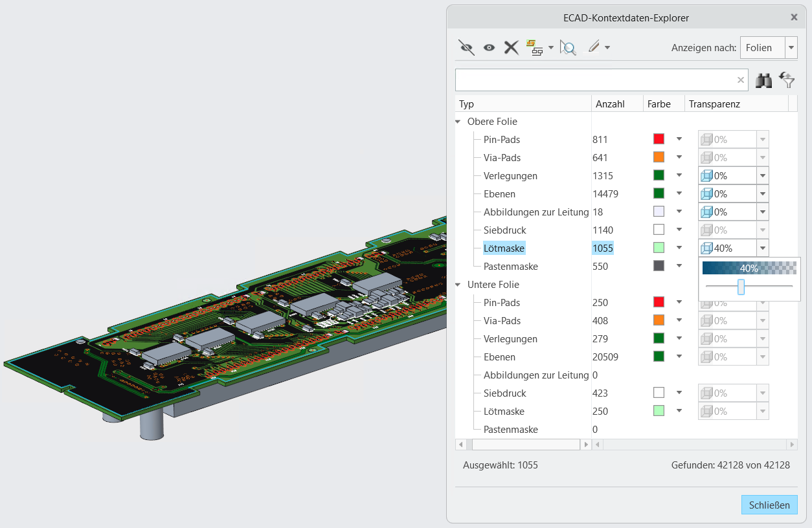Select Verlegungen row with count 279
The width and height of the screenshot is (812, 528).
[510, 339]
